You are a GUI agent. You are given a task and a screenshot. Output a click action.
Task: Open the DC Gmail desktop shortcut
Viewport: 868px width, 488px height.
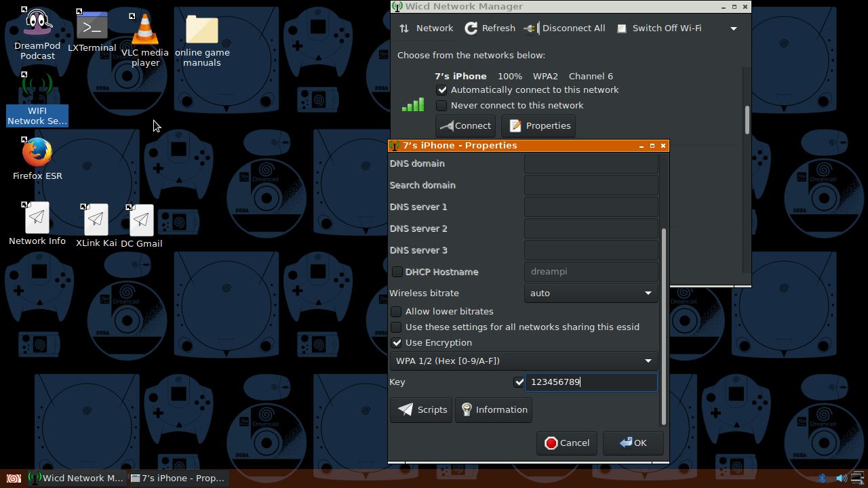point(142,226)
